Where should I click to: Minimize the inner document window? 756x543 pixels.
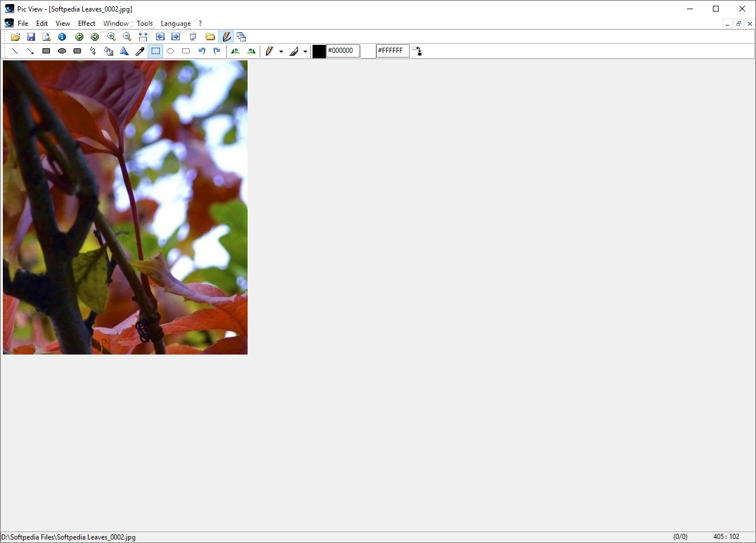tap(728, 24)
